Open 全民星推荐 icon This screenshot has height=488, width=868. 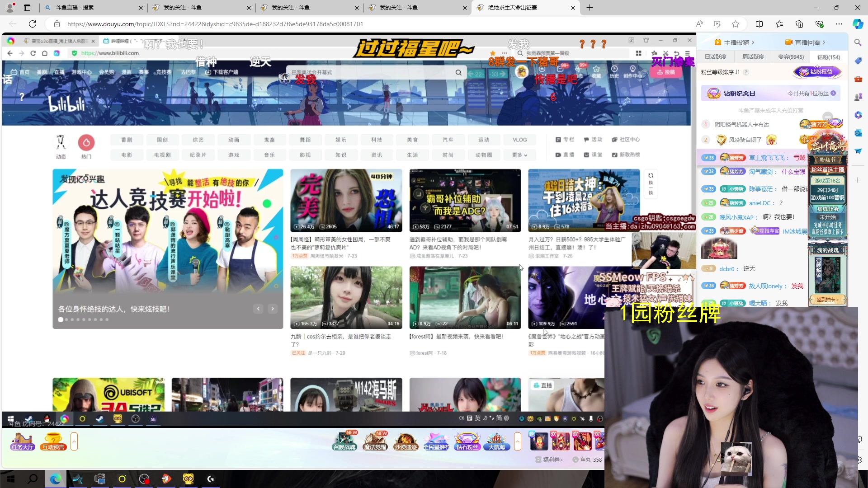[436, 441]
